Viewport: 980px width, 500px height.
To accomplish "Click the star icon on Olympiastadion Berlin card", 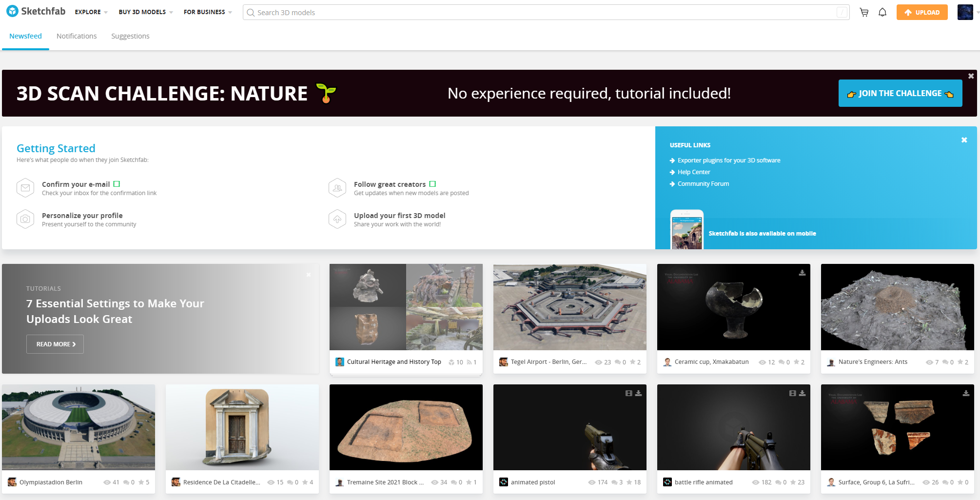I will point(141,482).
